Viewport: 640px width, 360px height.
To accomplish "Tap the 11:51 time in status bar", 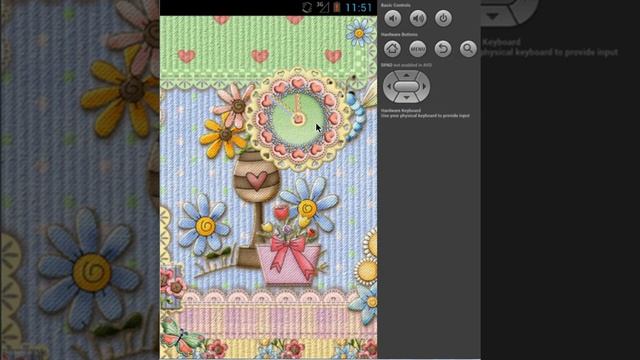I will pyautogui.click(x=358, y=7).
